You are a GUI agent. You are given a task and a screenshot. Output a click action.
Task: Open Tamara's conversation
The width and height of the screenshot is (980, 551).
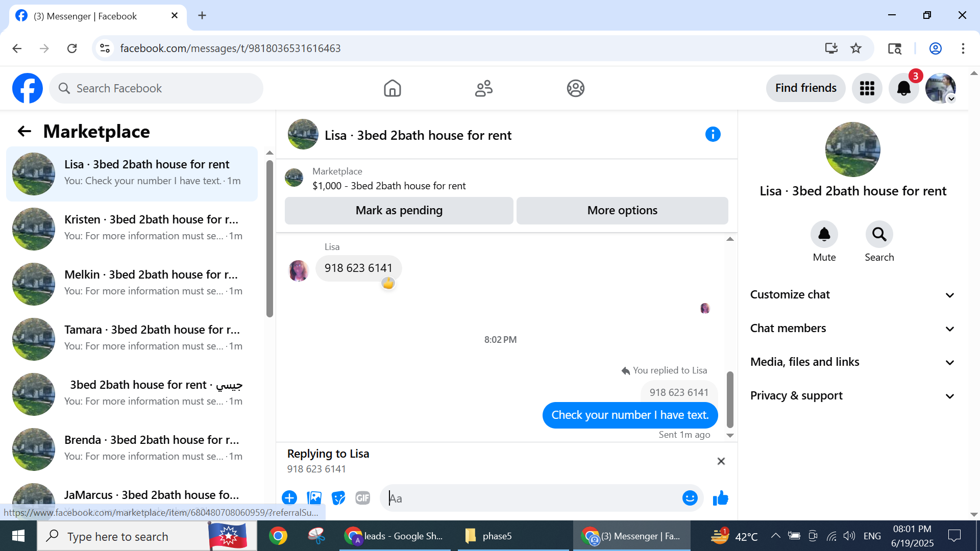132,339
